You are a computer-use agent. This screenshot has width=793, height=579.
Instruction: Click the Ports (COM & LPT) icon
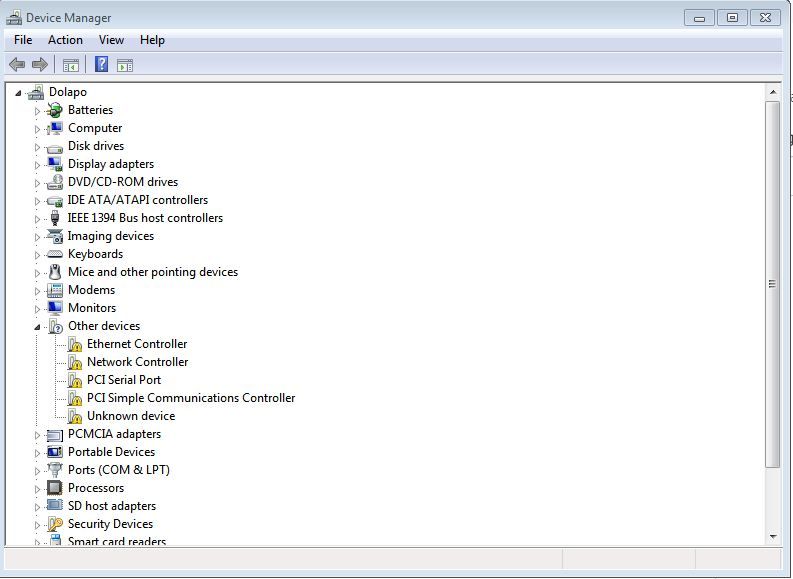pyautogui.click(x=54, y=470)
